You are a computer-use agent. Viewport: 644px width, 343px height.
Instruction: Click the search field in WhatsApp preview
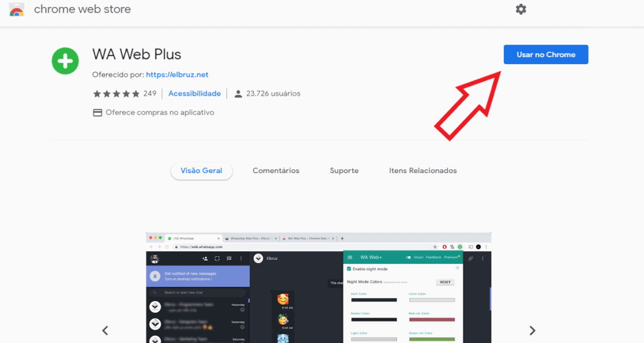click(x=198, y=293)
